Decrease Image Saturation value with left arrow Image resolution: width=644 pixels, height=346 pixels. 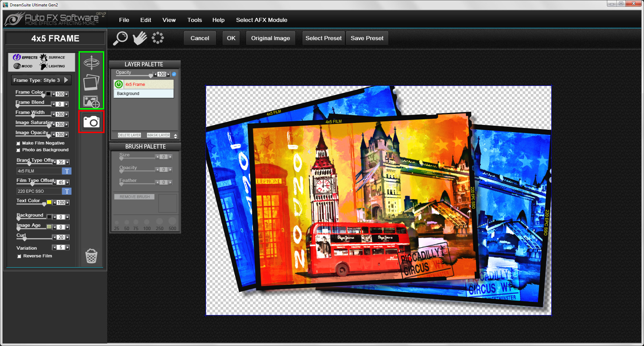point(54,125)
